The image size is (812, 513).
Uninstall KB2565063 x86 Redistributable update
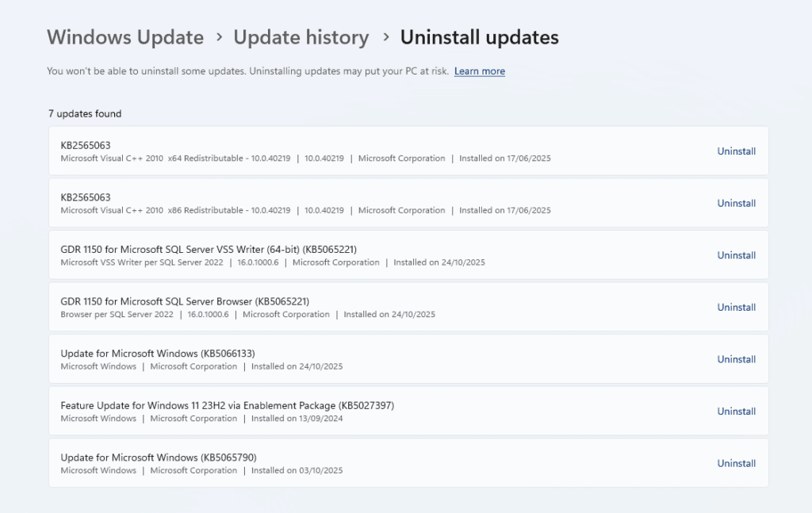click(736, 204)
